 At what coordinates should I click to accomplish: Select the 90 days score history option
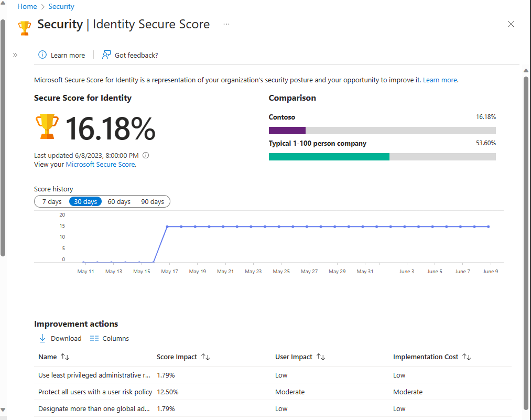152,201
